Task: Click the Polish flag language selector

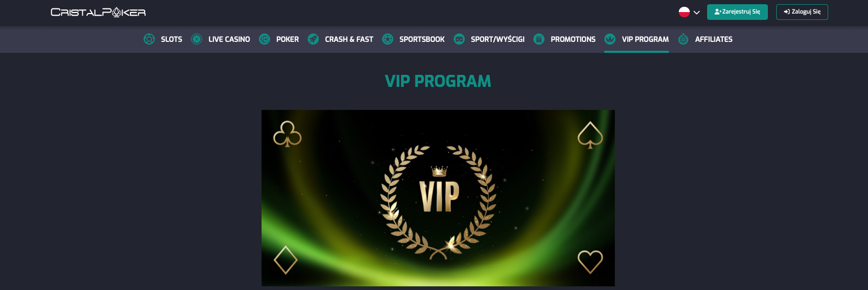Action: (x=684, y=12)
